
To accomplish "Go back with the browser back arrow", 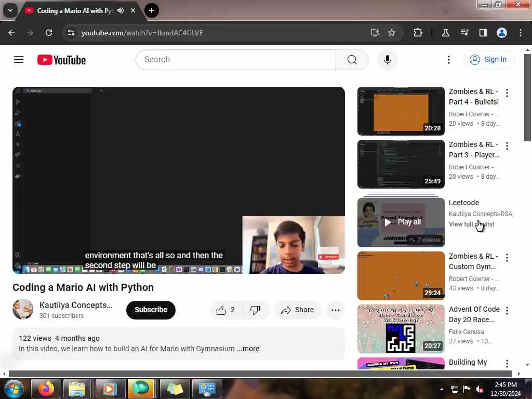I will coord(11,33).
